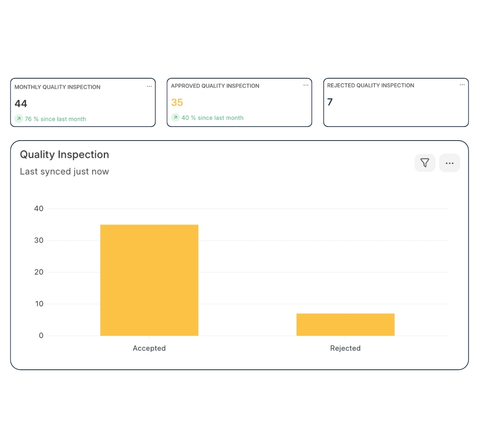
Task: Click the 'Last synced just now' text
Action: coord(64,172)
